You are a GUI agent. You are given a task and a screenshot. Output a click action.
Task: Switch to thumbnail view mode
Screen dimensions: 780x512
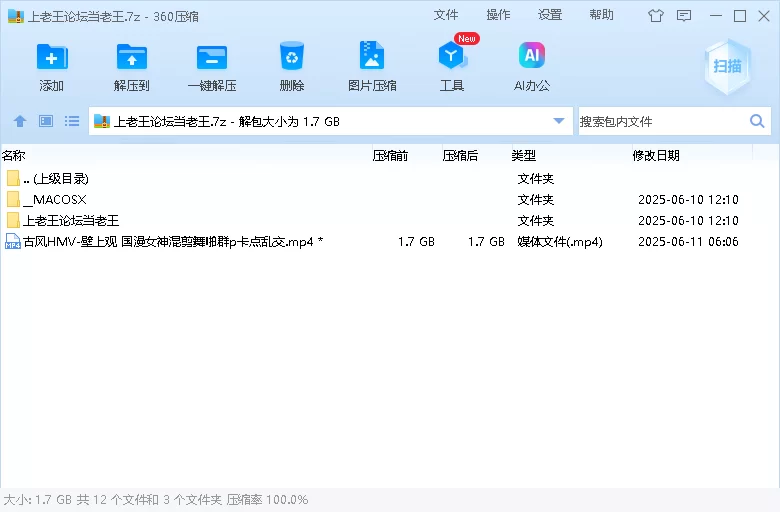[x=46, y=121]
